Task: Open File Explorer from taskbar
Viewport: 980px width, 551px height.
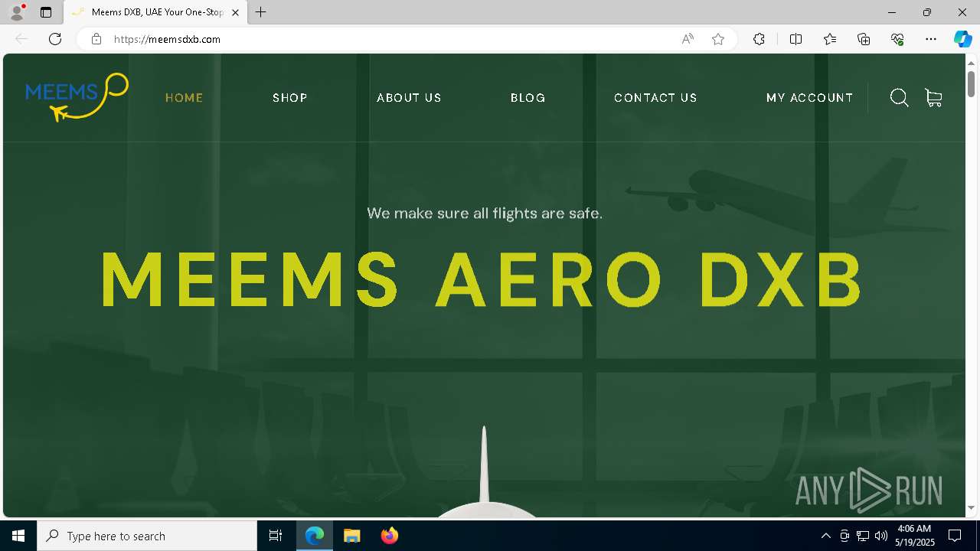Action: 351,536
